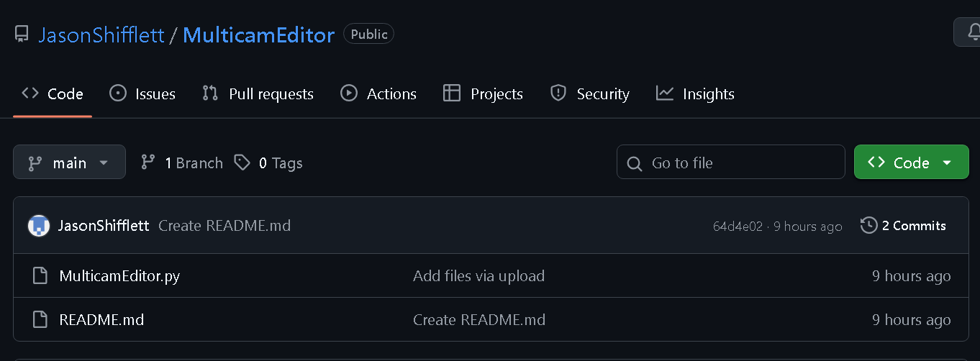Click the file icon next to MulticamEditor.py
The height and width of the screenshot is (361, 980).
coord(40,276)
